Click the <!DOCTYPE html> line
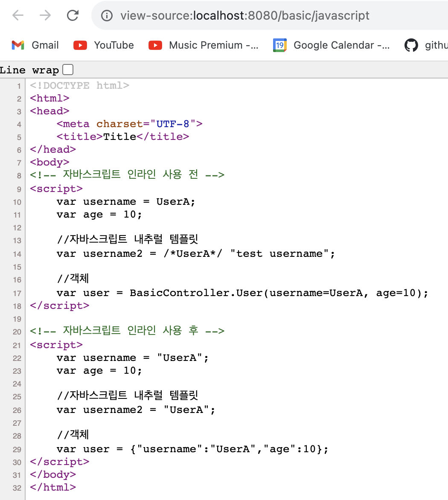This screenshot has height=500, width=448. click(80, 85)
